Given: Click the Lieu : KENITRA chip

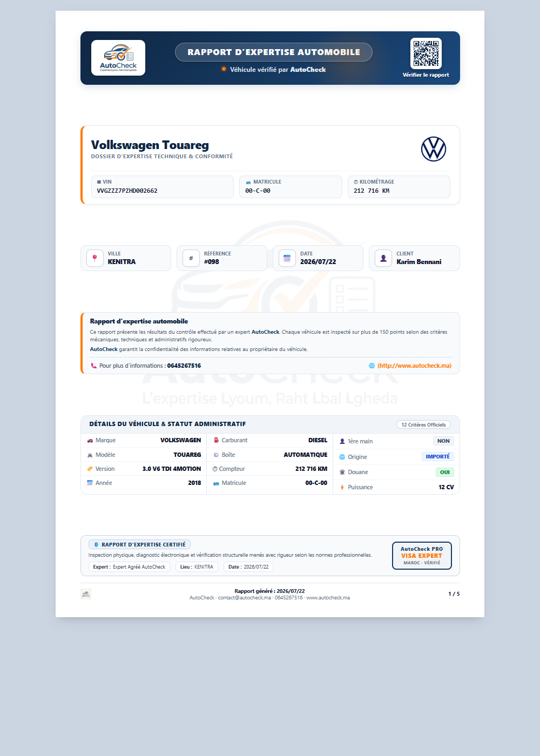Looking at the screenshot, I should [197, 567].
